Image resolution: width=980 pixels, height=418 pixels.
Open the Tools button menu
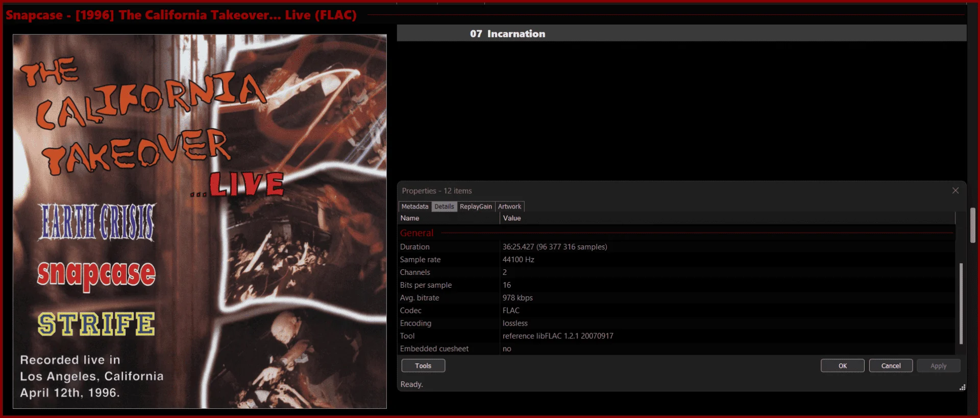pyautogui.click(x=423, y=366)
